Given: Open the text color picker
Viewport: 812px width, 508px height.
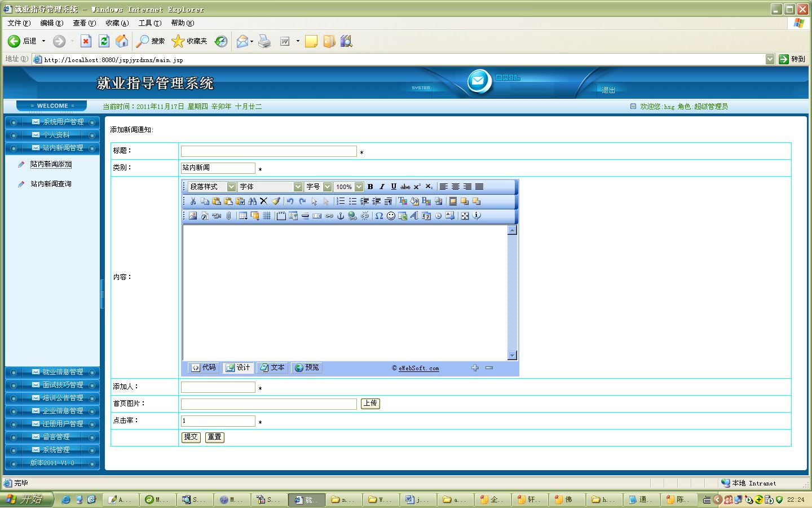Looking at the screenshot, I should click(x=402, y=202).
